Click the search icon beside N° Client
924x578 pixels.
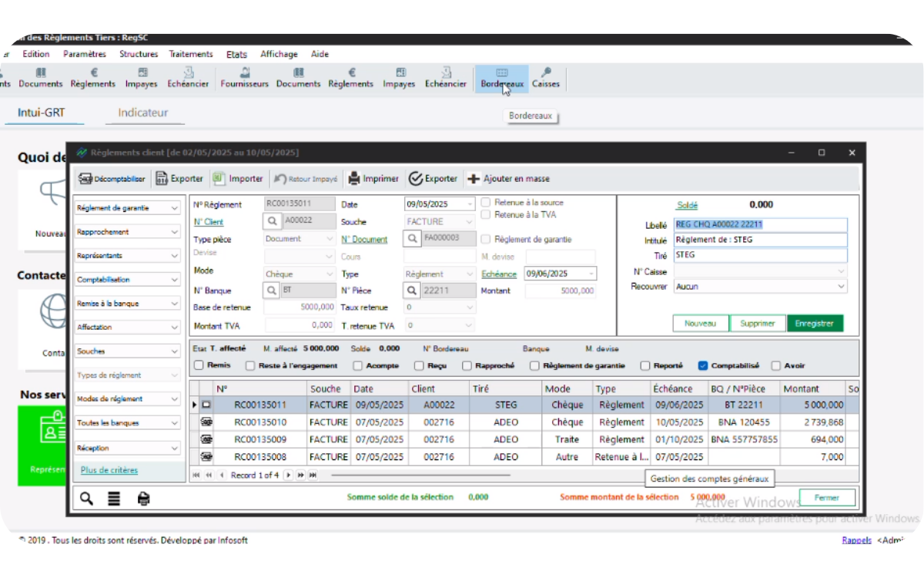click(273, 221)
